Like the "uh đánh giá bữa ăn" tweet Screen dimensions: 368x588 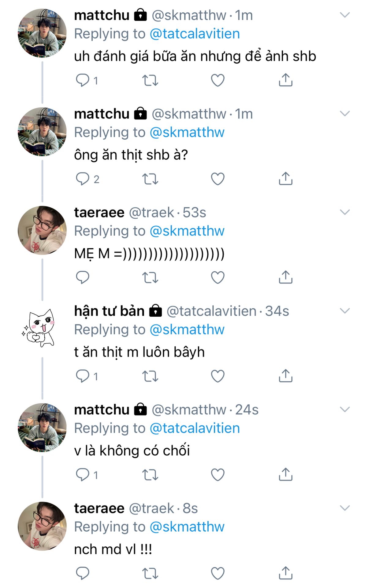[217, 80]
